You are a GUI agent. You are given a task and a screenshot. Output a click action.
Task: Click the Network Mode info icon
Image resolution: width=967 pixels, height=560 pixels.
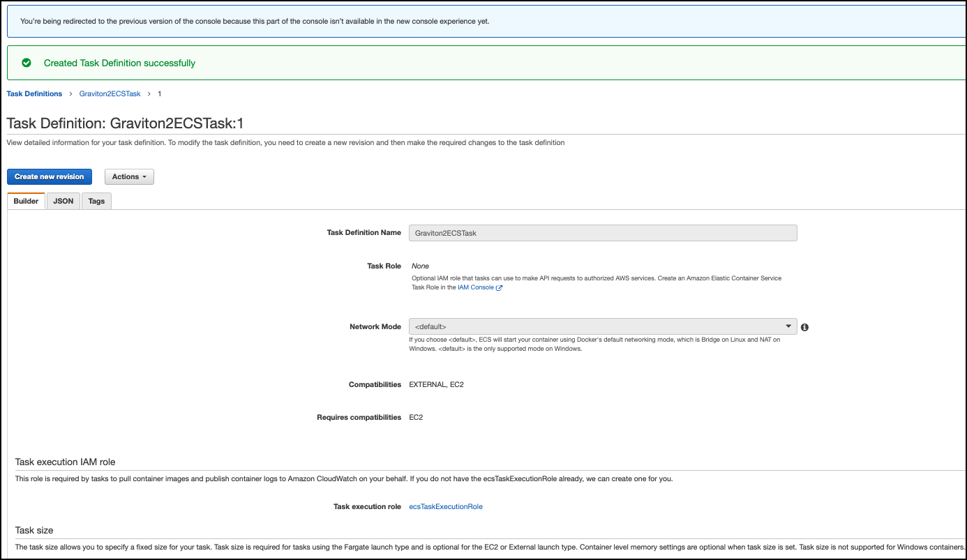click(804, 327)
